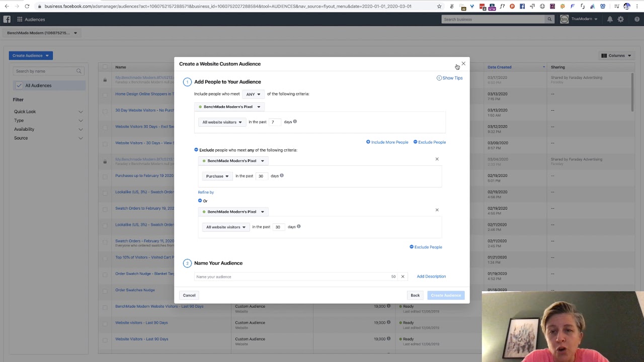
Task: Open the notifications bell
Action: point(610,19)
